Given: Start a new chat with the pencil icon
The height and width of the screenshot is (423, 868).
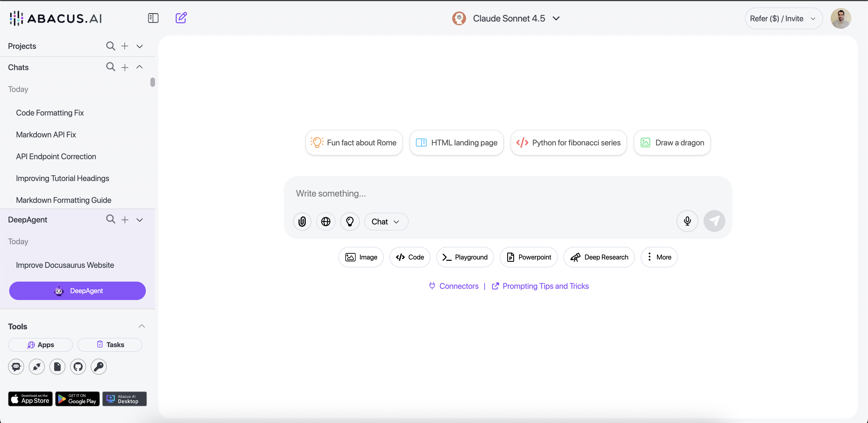Looking at the screenshot, I should pyautogui.click(x=181, y=18).
